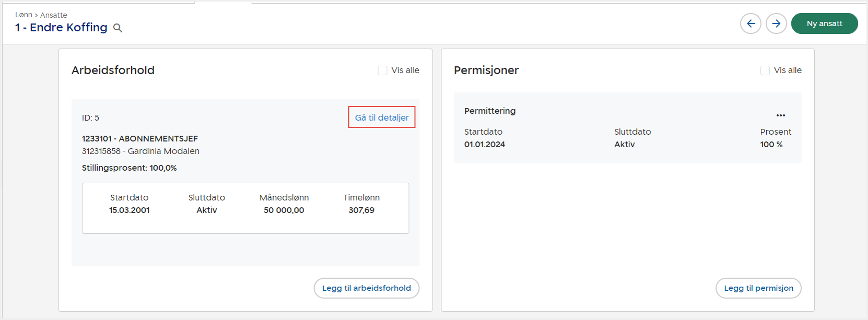
Task: Open the Permittering three-dots menu
Action: tap(780, 115)
